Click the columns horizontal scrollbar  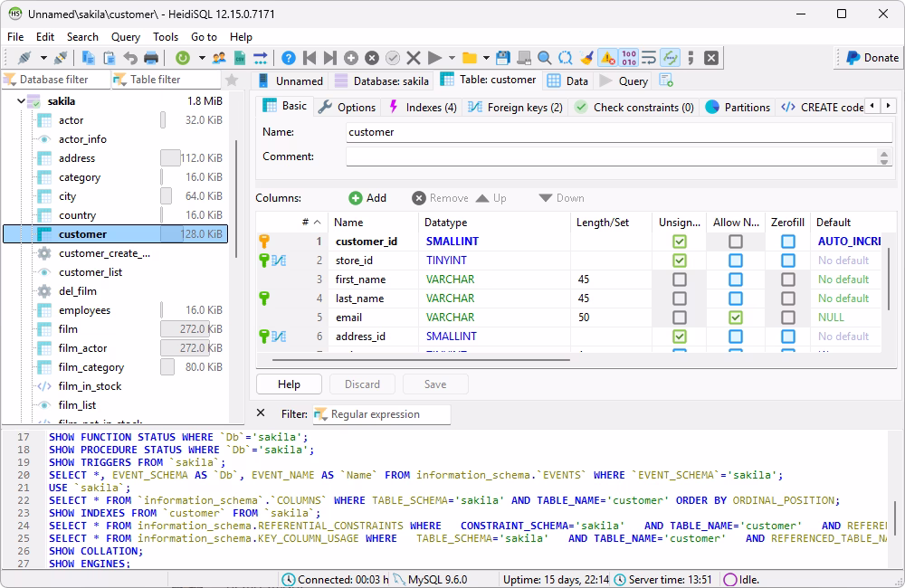[x=422, y=360]
